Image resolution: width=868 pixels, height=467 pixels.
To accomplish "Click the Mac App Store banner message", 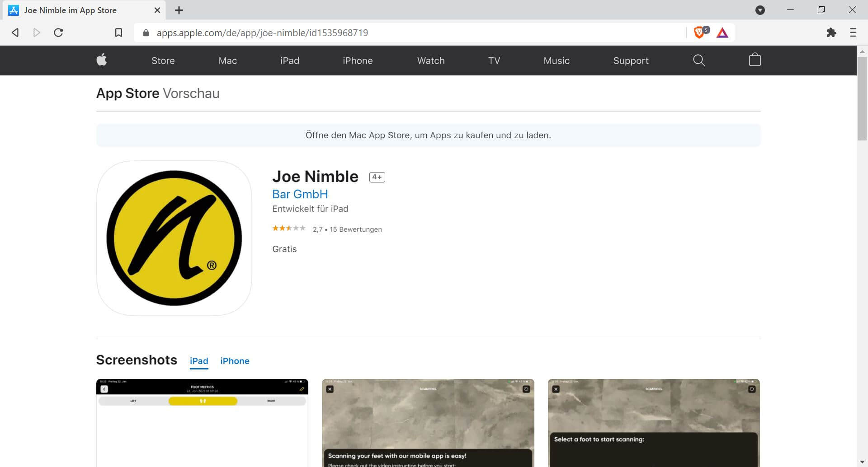I will (x=428, y=135).
